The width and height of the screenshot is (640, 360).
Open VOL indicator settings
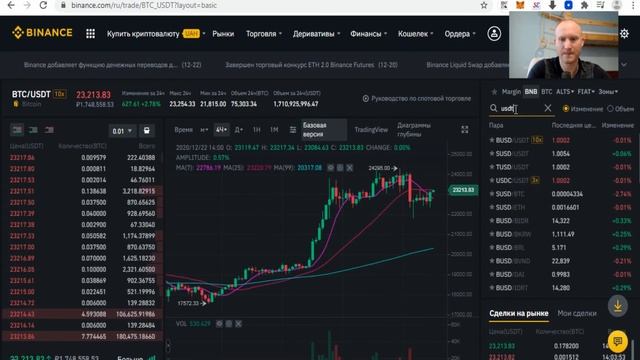(229, 324)
